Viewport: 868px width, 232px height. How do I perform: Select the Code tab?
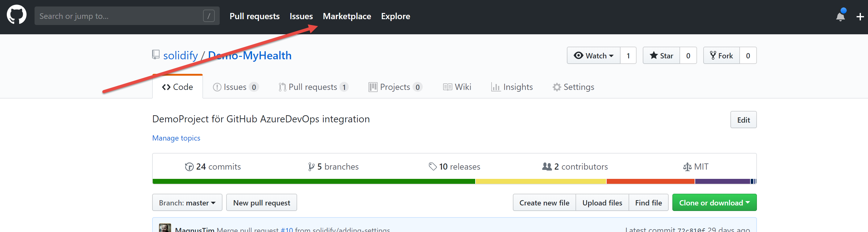point(177,87)
